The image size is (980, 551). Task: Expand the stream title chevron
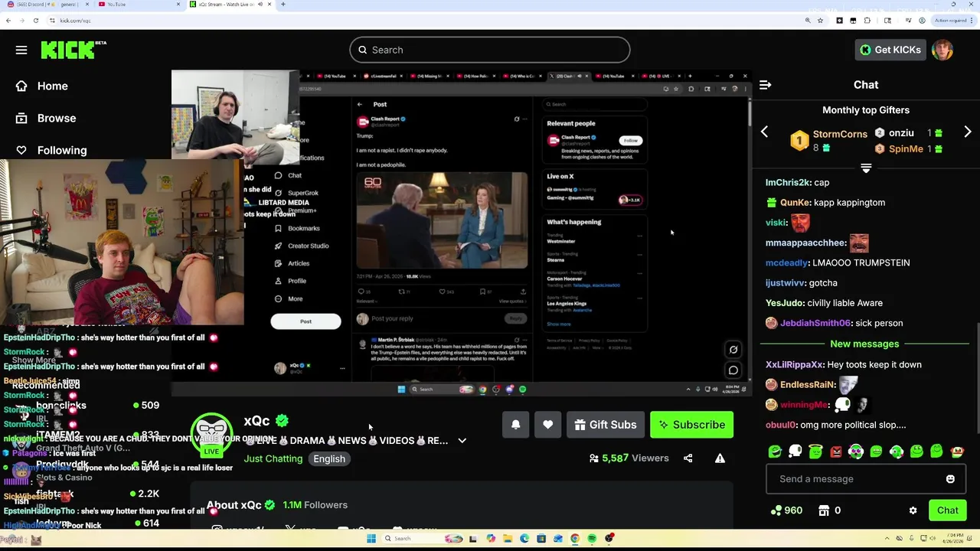coord(462,441)
